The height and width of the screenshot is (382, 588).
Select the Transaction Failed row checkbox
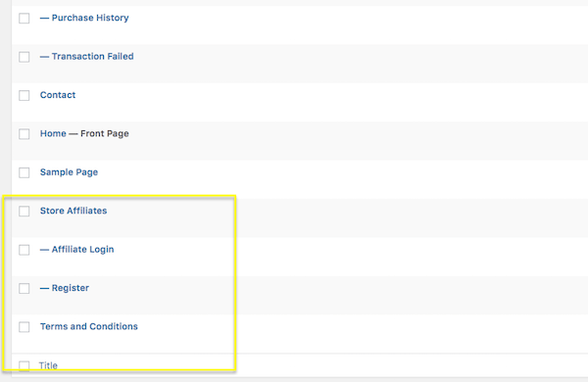pyautogui.click(x=24, y=57)
